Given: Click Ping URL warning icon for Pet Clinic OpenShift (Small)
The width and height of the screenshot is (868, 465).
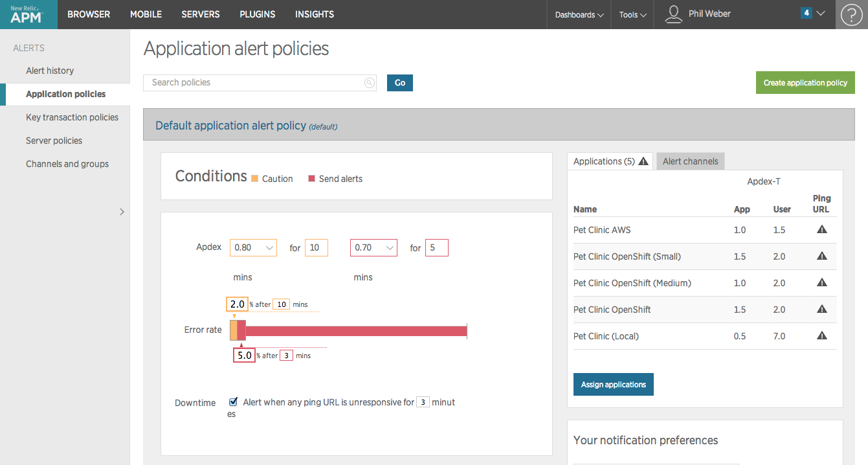Looking at the screenshot, I should point(822,256).
